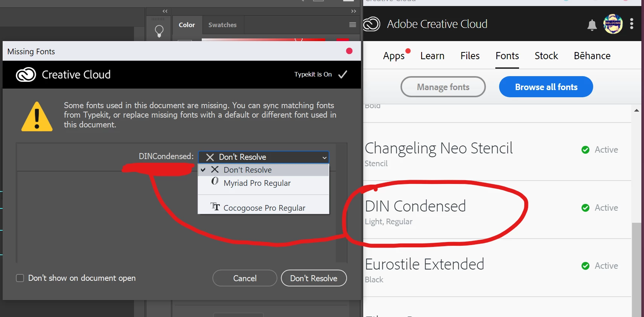Click the Manage fonts button
Image resolution: width=644 pixels, height=317 pixels.
tap(443, 87)
